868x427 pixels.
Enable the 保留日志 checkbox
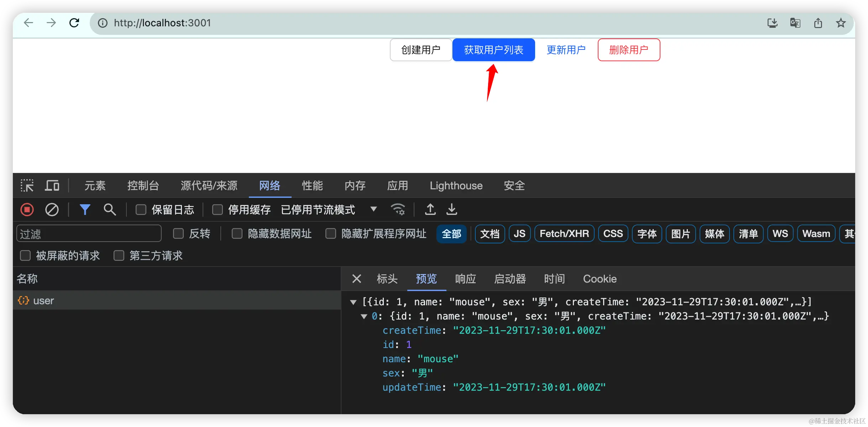coord(141,210)
